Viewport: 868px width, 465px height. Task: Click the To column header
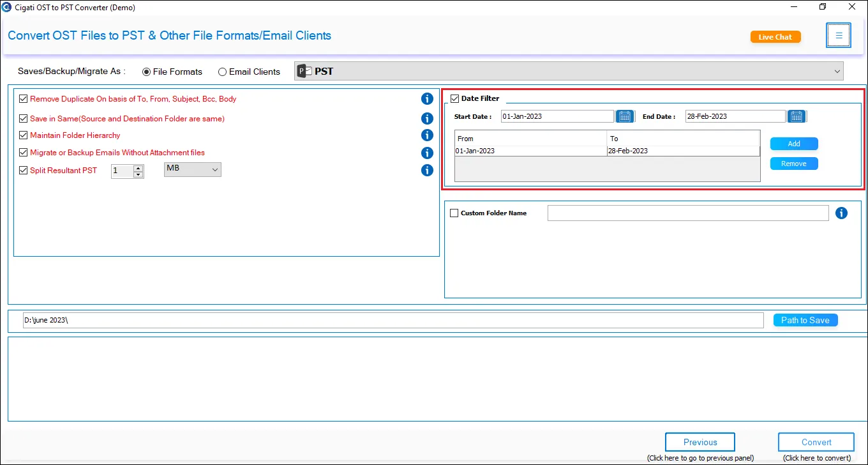point(683,139)
